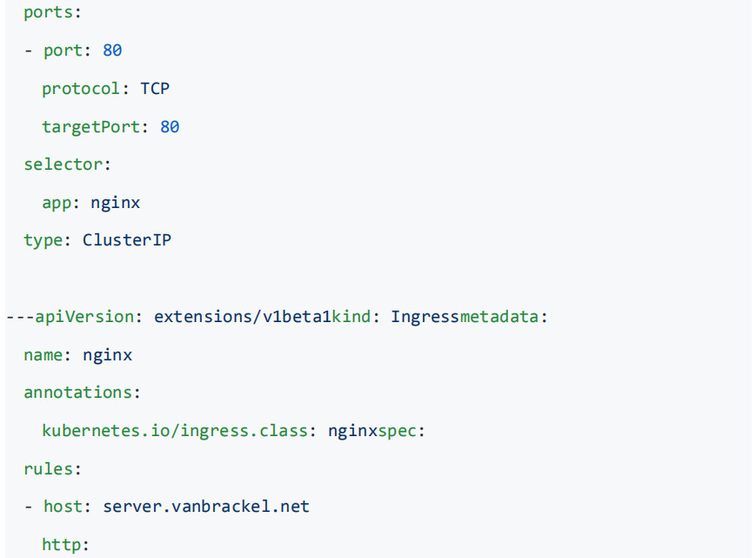Click the "host" key text
The width and height of the screenshot is (756, 558).
[66, 507]
